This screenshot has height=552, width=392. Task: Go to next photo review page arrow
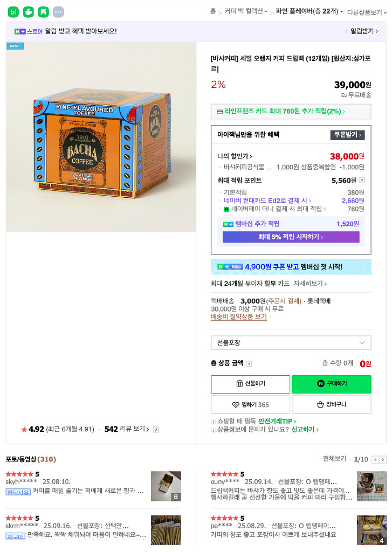click(x=383, y=459)
